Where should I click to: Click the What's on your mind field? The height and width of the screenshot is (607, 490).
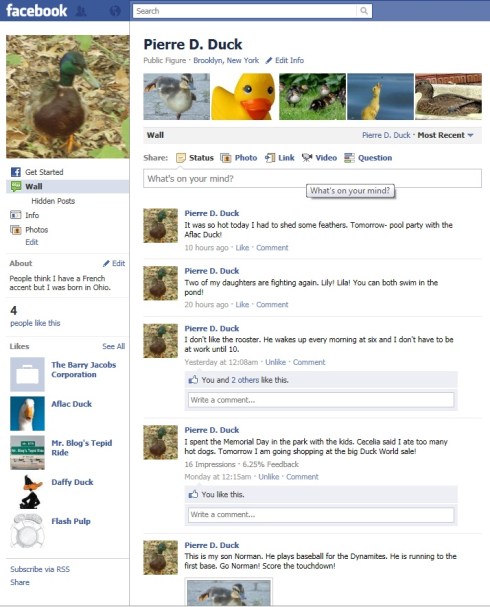click(312, 178)
